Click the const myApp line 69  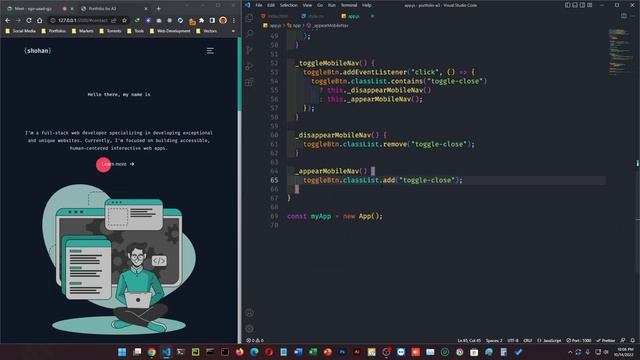[x=335, y=216]
